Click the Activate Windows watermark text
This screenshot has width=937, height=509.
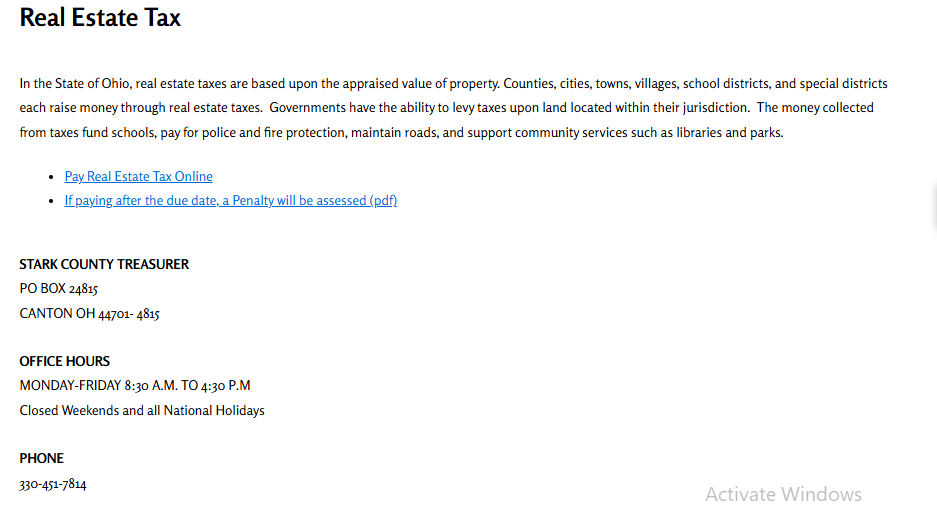click(x=783, y=494)
